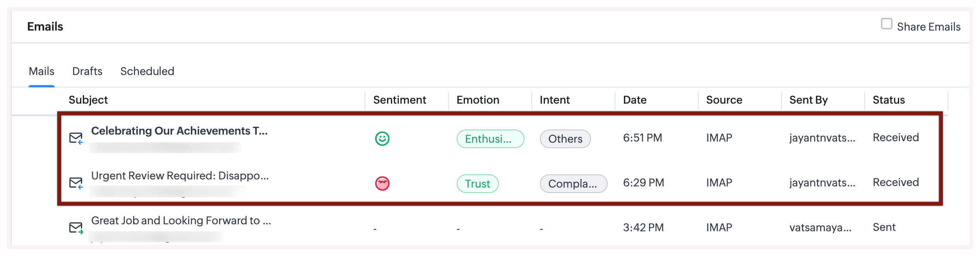Click the Others intent tag

pos(565,139)
